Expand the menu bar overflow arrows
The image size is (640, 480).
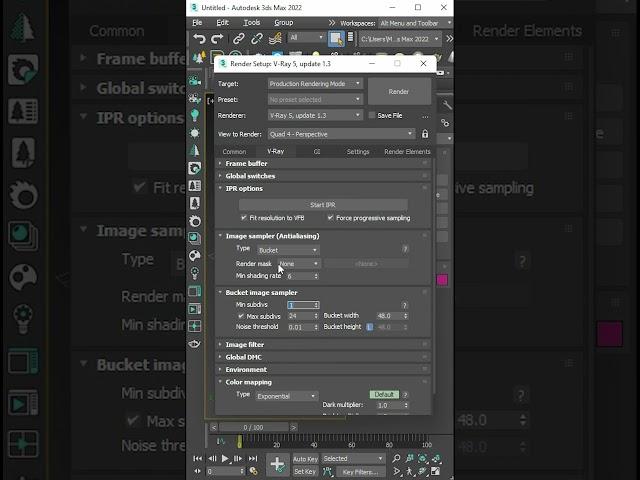point(332,23)
